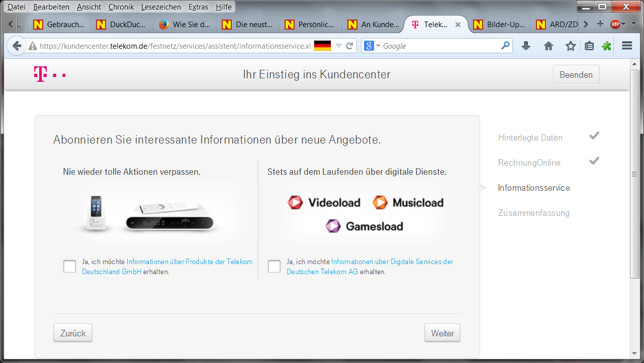Click the Adblock Plus ABP icon

[615, 24]
